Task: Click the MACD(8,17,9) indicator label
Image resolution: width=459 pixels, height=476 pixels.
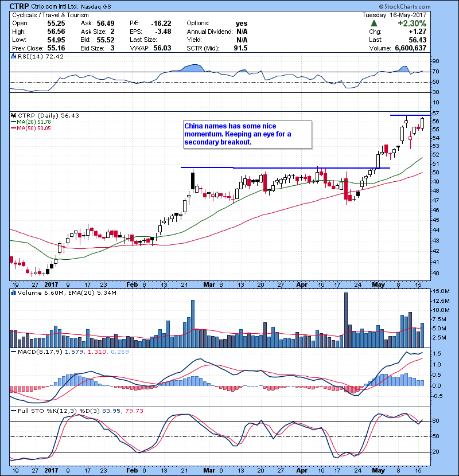Action: (40, 352)
